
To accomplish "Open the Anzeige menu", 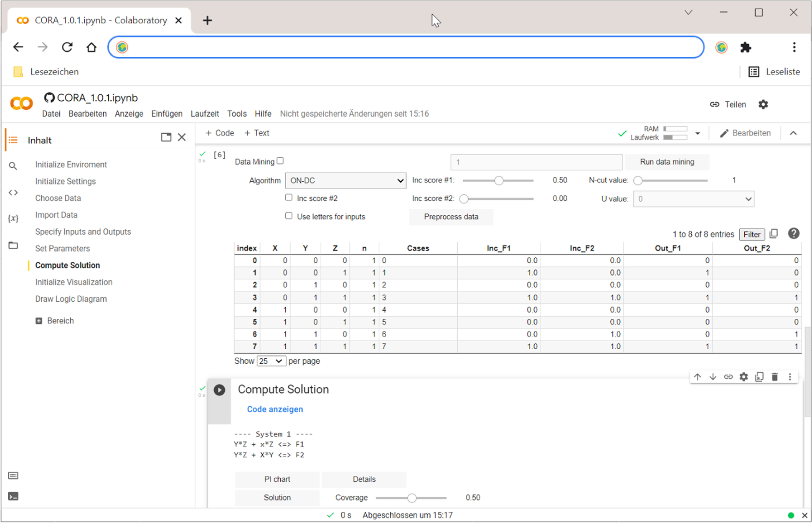I will point(129,114).
